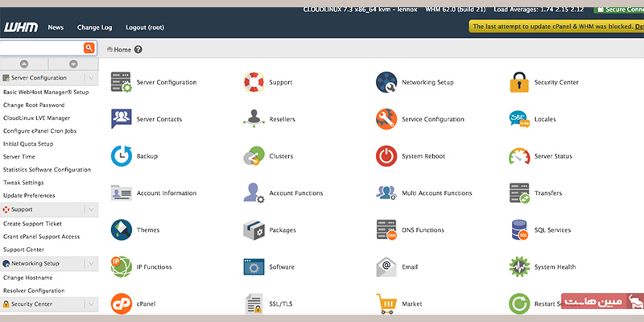Expand all sidebar sections with down arrow
The height and width of the screenshot is (322, 644).
pos(73,64)
